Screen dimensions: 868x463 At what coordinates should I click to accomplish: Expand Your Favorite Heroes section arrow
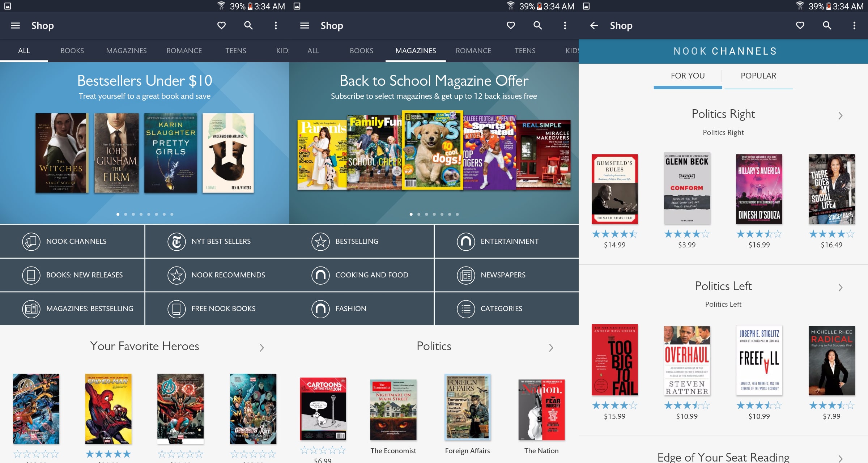(x=262, y=348)
